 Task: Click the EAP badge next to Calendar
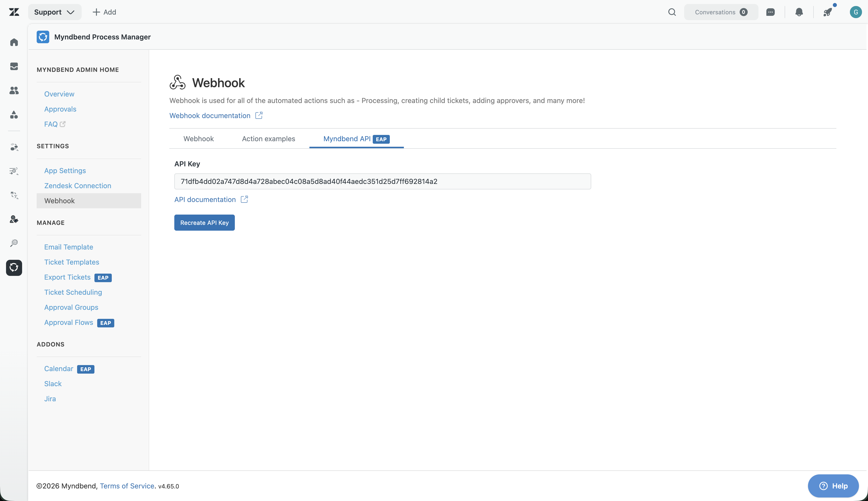click(x=86, y=369)
